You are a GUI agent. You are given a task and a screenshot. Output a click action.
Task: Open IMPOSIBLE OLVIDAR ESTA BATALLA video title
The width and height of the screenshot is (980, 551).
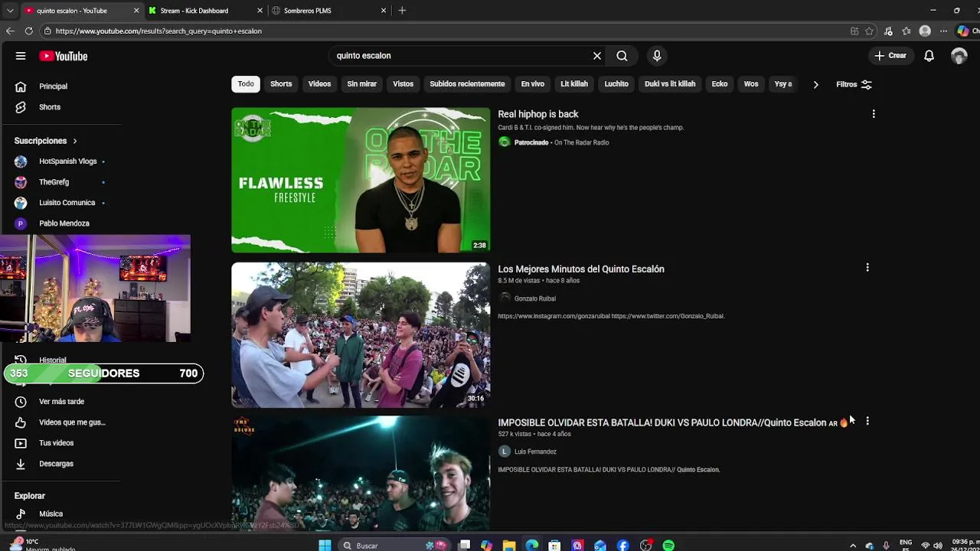(673, 422)
